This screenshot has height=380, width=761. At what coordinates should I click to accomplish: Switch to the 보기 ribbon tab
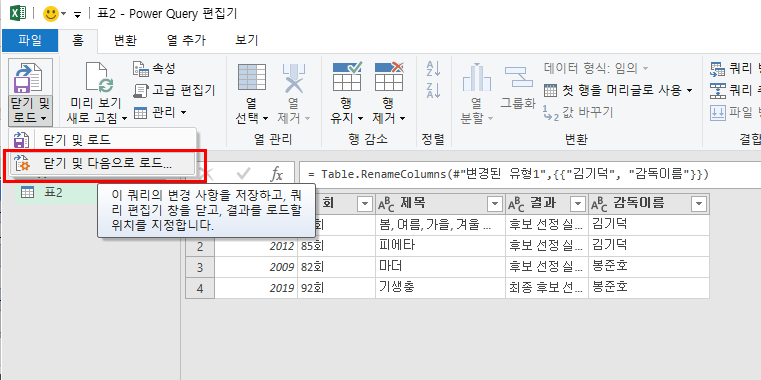(247, 40)
